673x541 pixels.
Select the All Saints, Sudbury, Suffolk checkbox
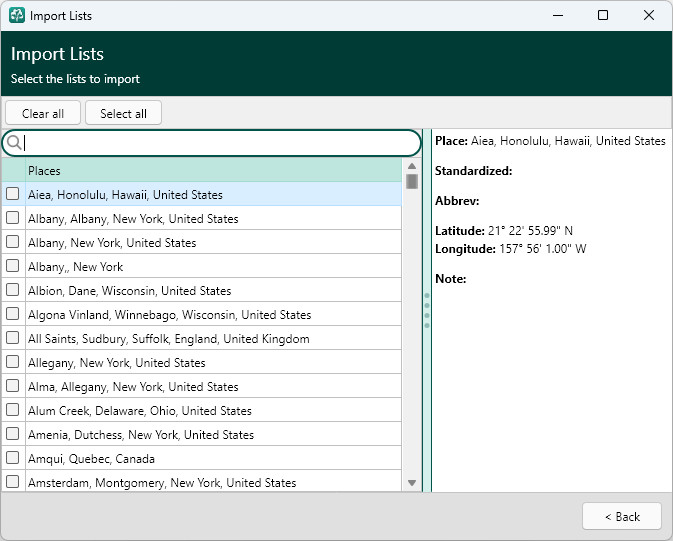13,338
